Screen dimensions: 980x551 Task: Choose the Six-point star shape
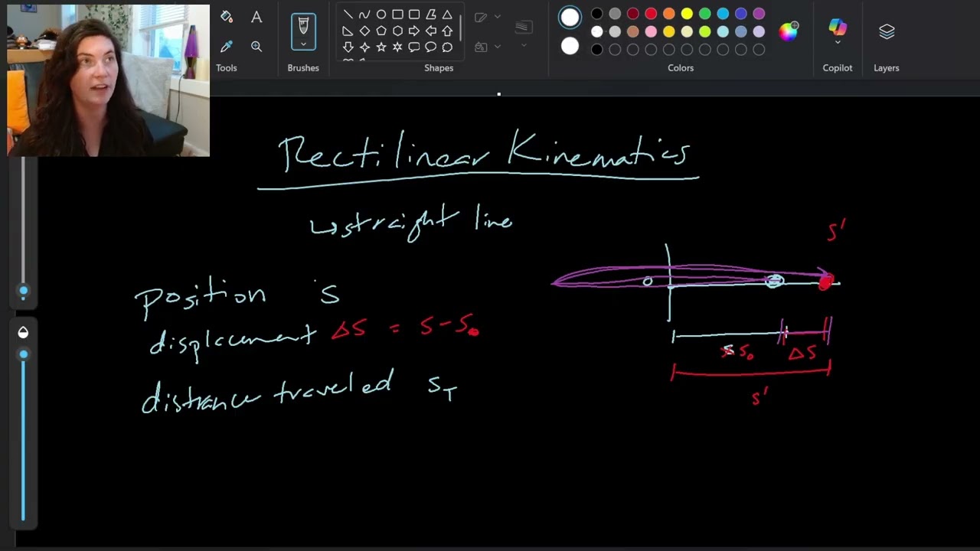click(x=397, y=47)
